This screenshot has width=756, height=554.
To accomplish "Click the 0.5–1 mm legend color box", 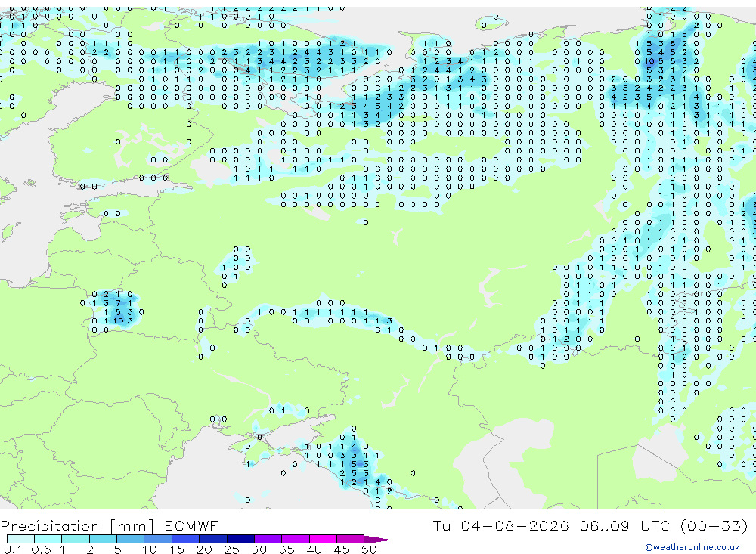I will click(48, 539).
